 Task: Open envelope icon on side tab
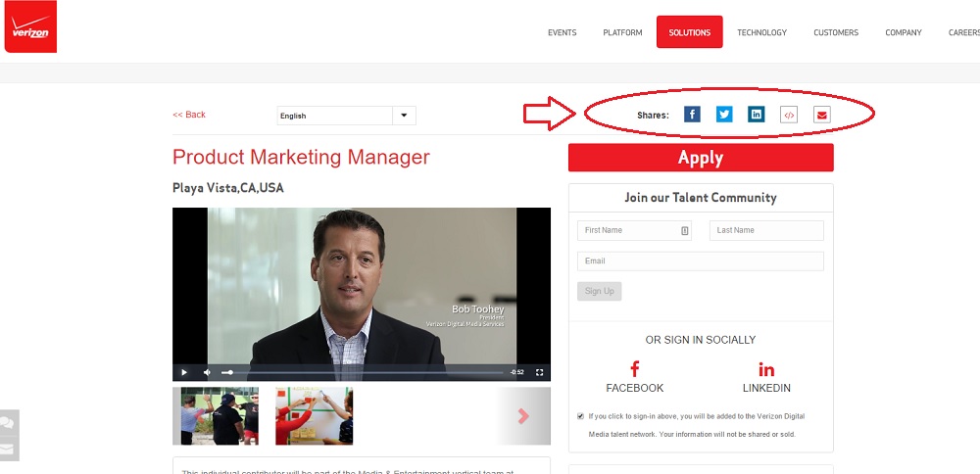click(7, 449)
